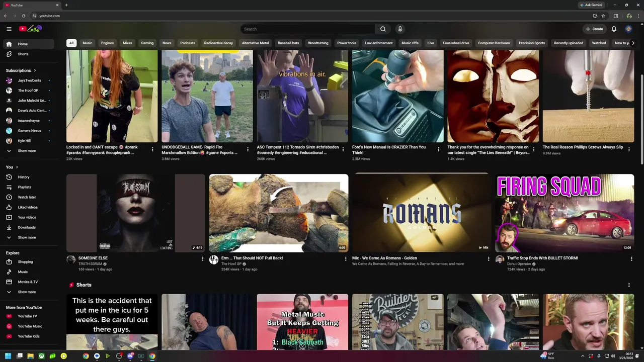
Task: Bookmark this page with star icon
Action: [603, 16]
